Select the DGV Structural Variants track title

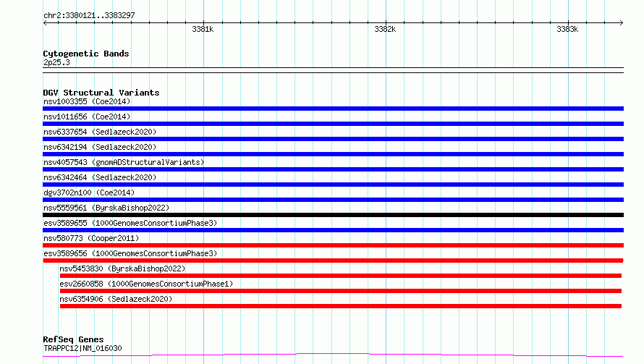coord(101,93)
